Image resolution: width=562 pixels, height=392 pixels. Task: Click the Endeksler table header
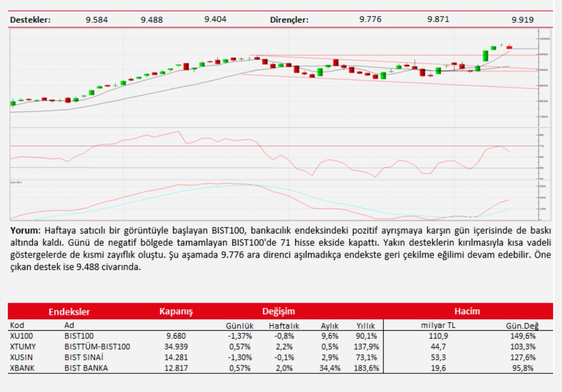tap(69, 311)
